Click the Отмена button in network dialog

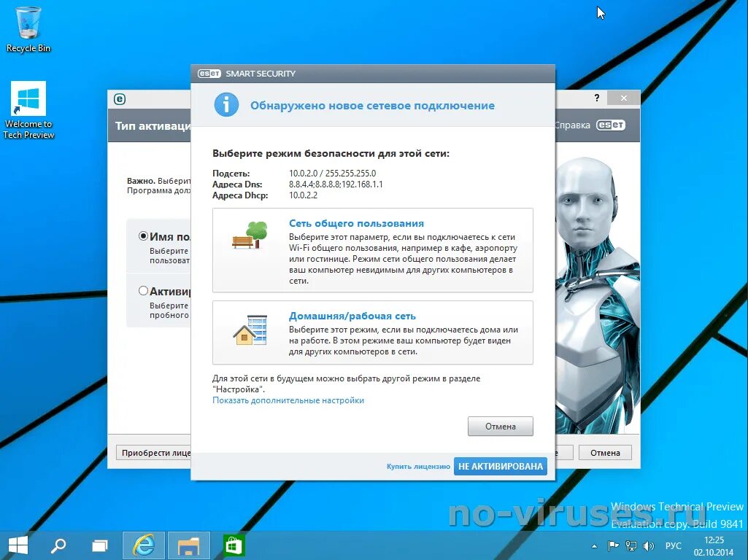click(x=501, y=427)
